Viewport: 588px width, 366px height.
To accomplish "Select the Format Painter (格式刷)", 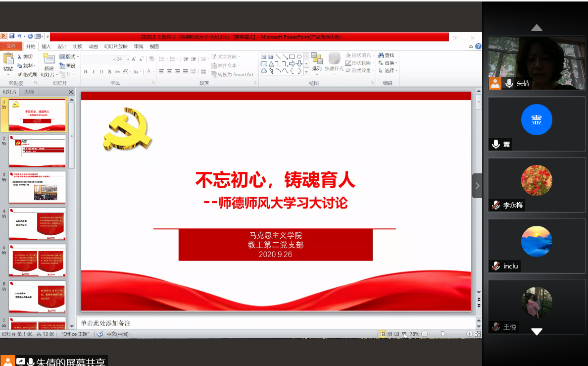I will (27, 74).
